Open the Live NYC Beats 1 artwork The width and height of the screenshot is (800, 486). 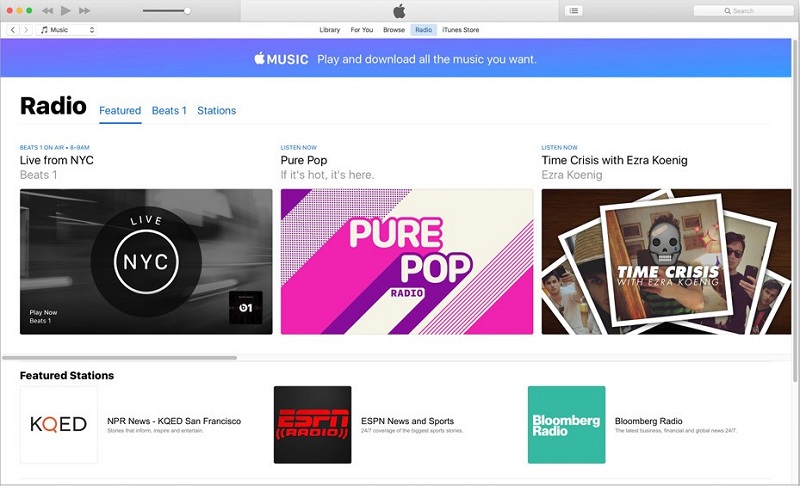click(146, 262)
